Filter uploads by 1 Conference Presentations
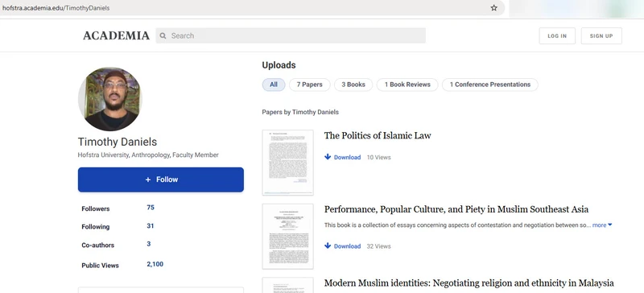Viewport: 644px width, 293px height. coord(490,85)
